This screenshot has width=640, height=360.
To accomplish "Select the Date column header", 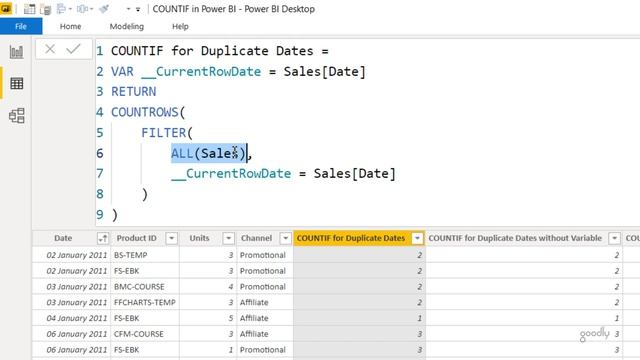I will click(x=63, y=238).
